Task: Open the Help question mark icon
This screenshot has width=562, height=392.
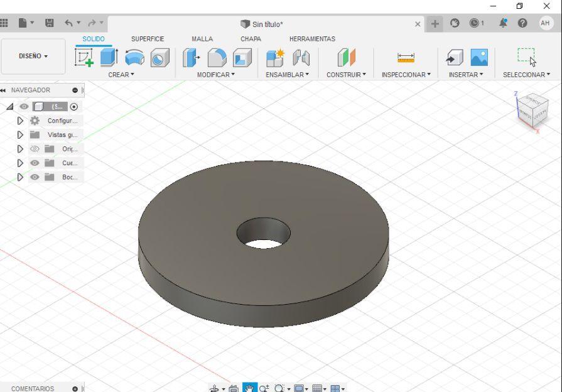Action: 522,23
